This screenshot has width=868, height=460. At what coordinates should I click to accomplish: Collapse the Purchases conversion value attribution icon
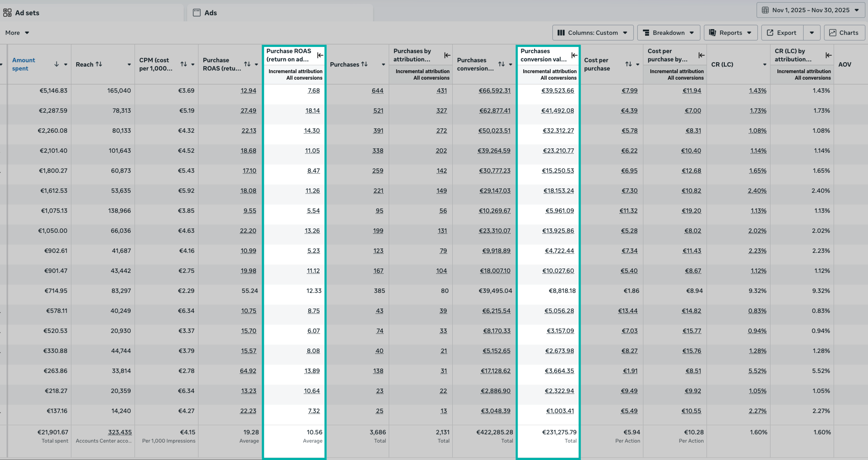point(574,55)
